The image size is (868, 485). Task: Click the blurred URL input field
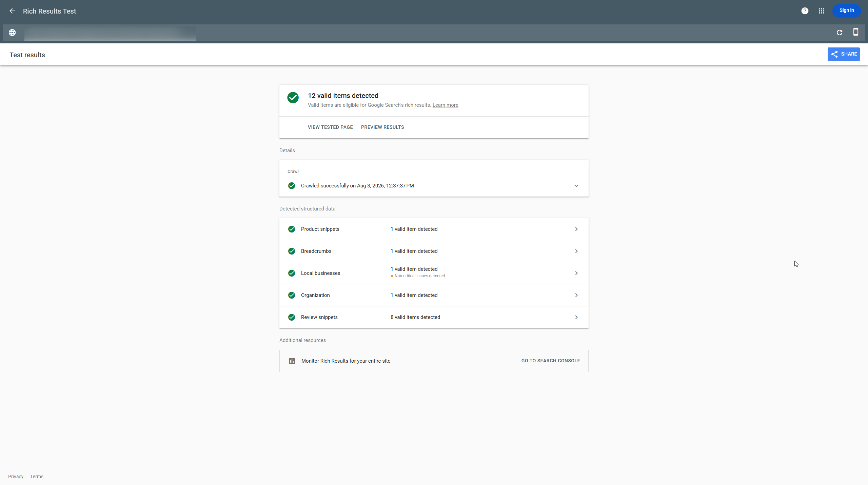pos(110,33)
